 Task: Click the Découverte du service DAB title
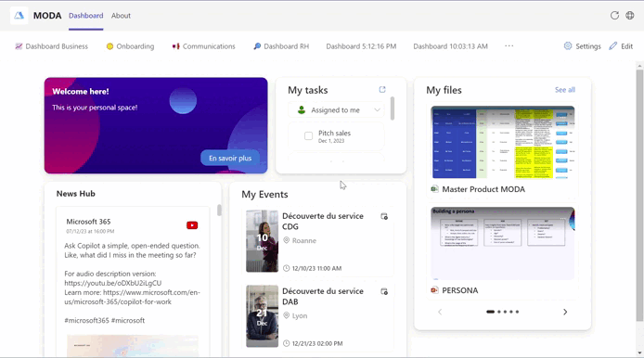[323, 297]
